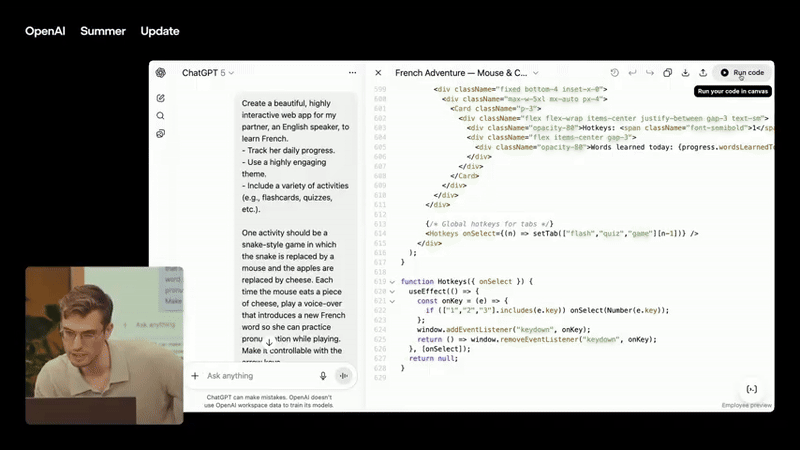Viewport: 800px width, 450px height.
Task: Open search chats in the sidebar
Action: coord(160,116)
